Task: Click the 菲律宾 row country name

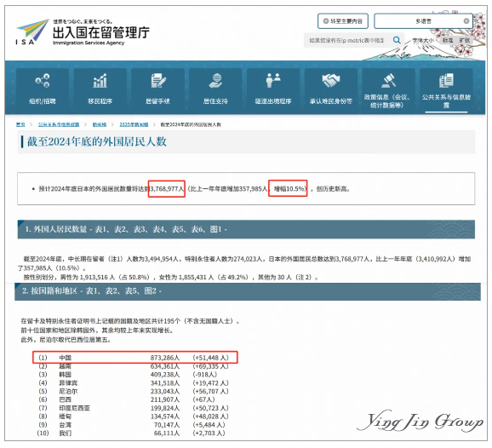Action: click(68, 383)
